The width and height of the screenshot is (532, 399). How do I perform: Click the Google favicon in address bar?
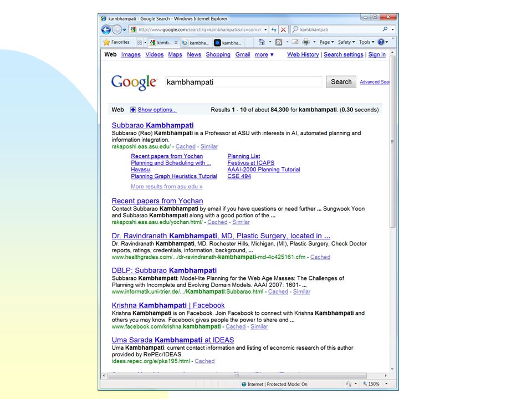click(134, 29)
